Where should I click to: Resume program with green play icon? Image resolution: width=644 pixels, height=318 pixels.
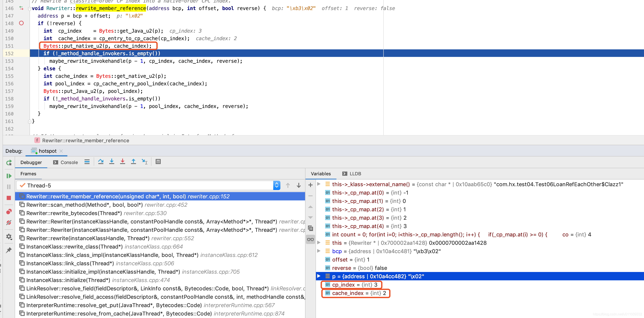click(9, 176)
